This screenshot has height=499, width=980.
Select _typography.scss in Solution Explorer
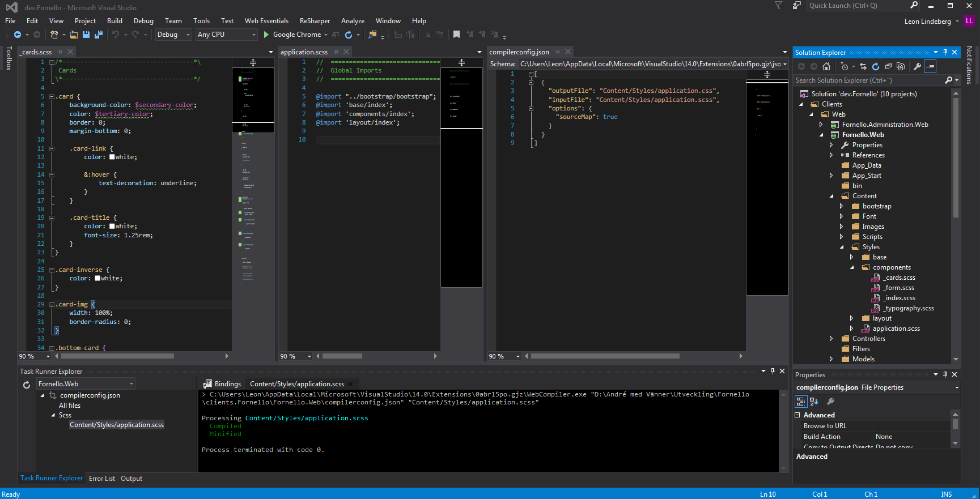coord(908,308)
